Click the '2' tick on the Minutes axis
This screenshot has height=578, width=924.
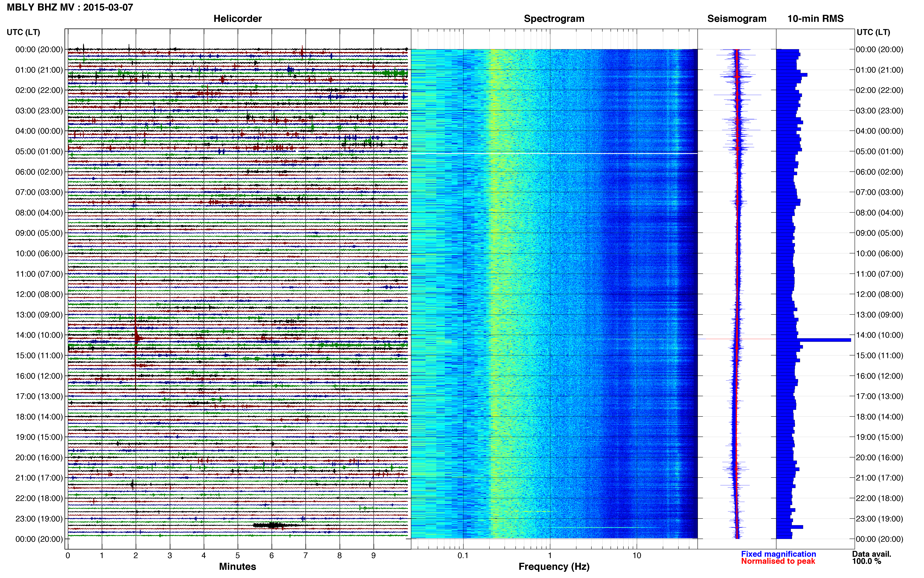point(136,555)
